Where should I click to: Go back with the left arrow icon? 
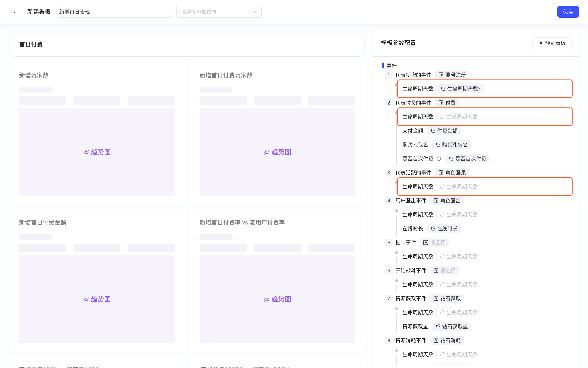(15, 12)
